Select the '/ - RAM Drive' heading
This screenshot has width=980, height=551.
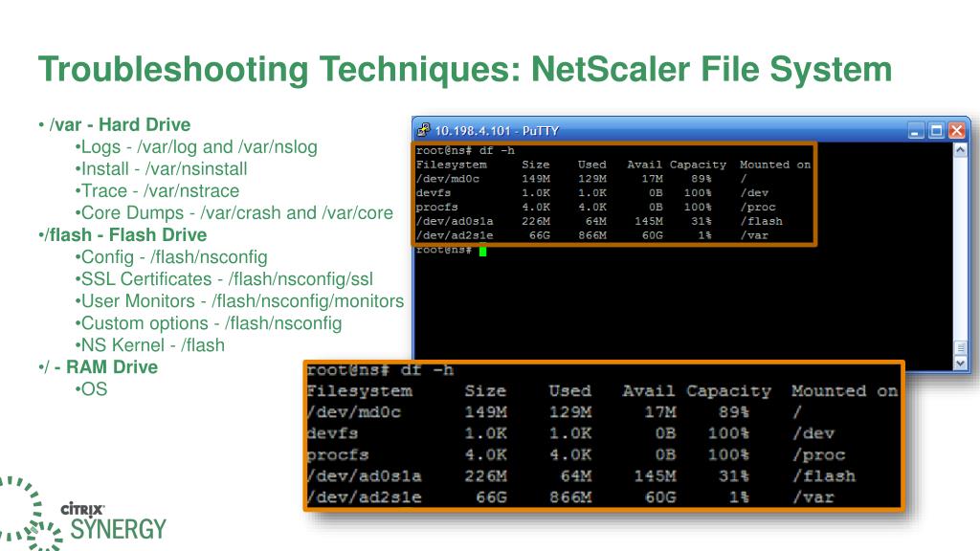99,366
